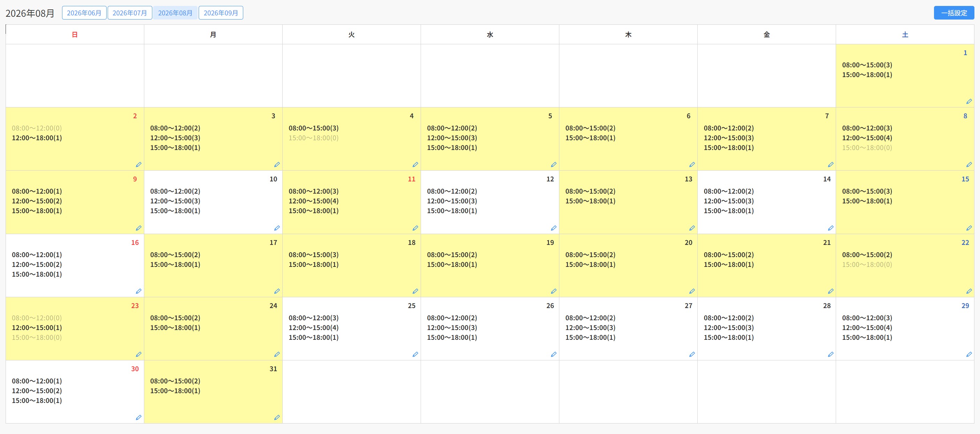This screenshot has height=434, width=980.
Task: Click the edit pencil on August 1
Action: point(969,101)
